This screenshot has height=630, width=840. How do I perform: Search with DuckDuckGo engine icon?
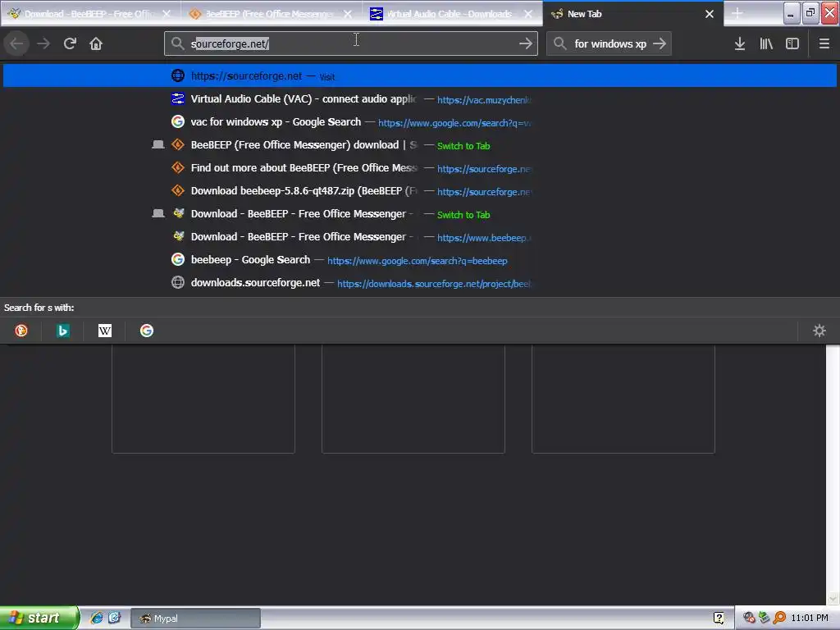[x=21, y=331]
